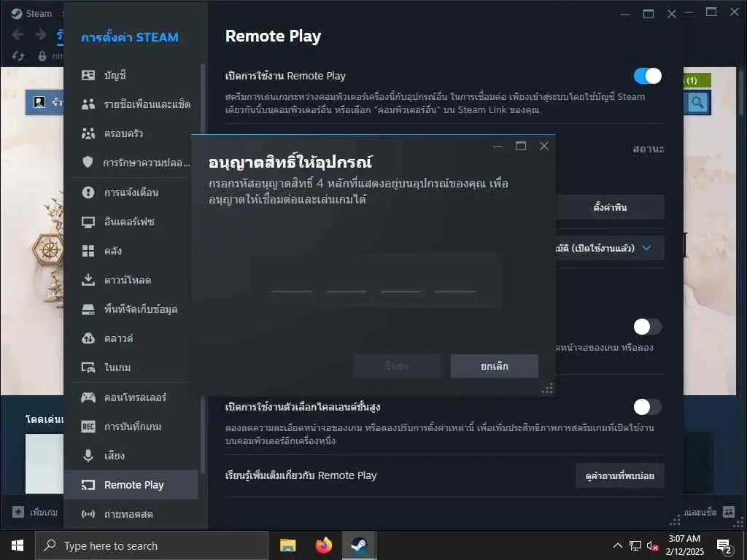The width and height of the screenshot is (747, 560).
Task: Click the cast icon beside Remote Play
Action: pos(88,485)
